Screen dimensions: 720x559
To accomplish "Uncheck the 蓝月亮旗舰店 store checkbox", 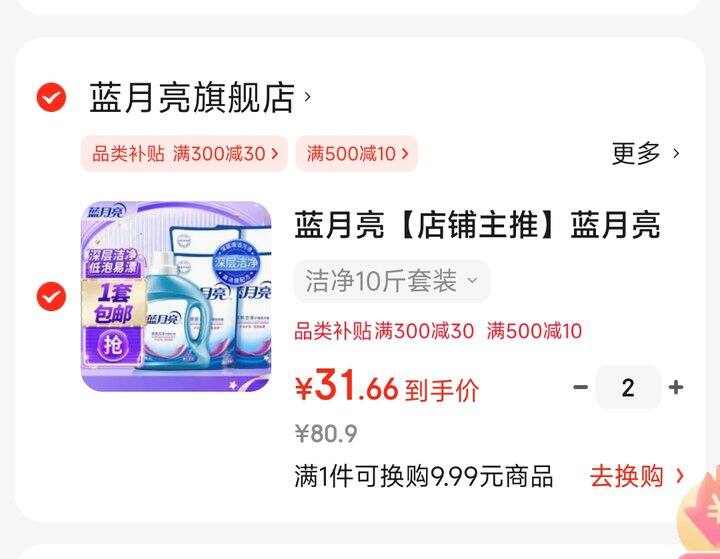I will point(51,97).
